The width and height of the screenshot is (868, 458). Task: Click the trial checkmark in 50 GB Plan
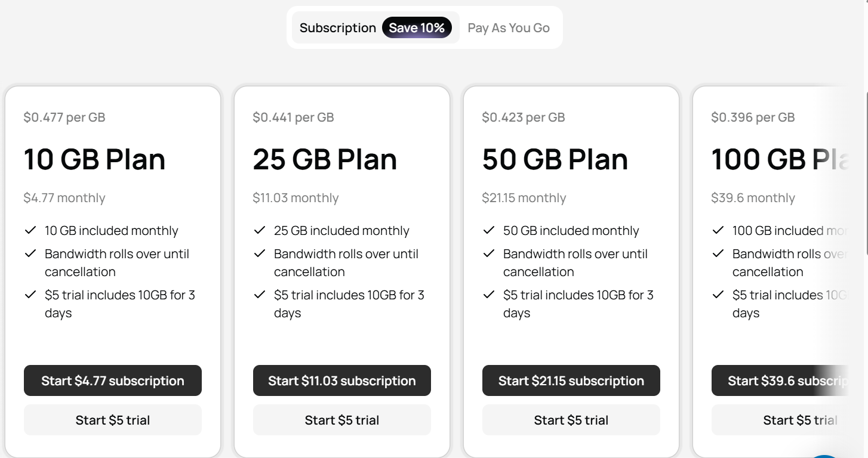pyautogui.click(x=489, y=295)
